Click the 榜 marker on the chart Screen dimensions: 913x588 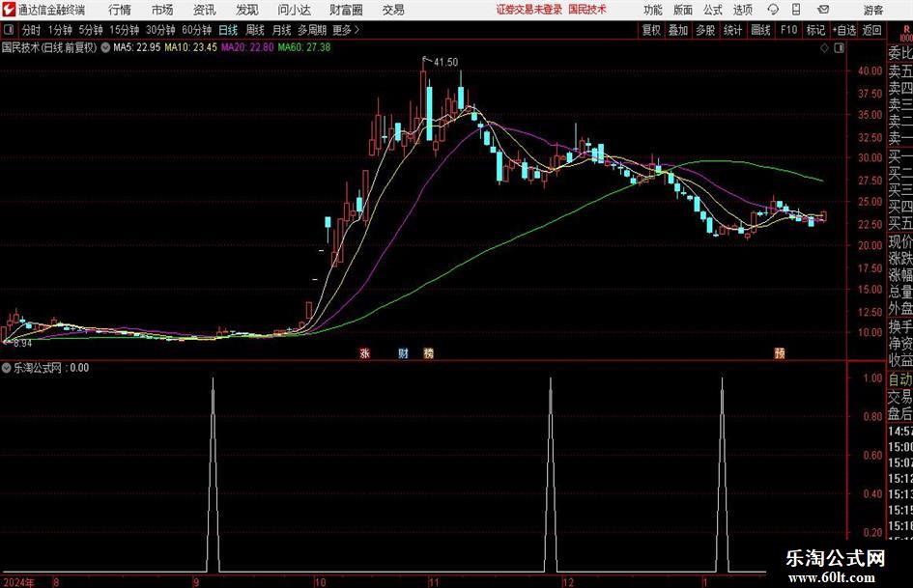click(x=429, y=352)
